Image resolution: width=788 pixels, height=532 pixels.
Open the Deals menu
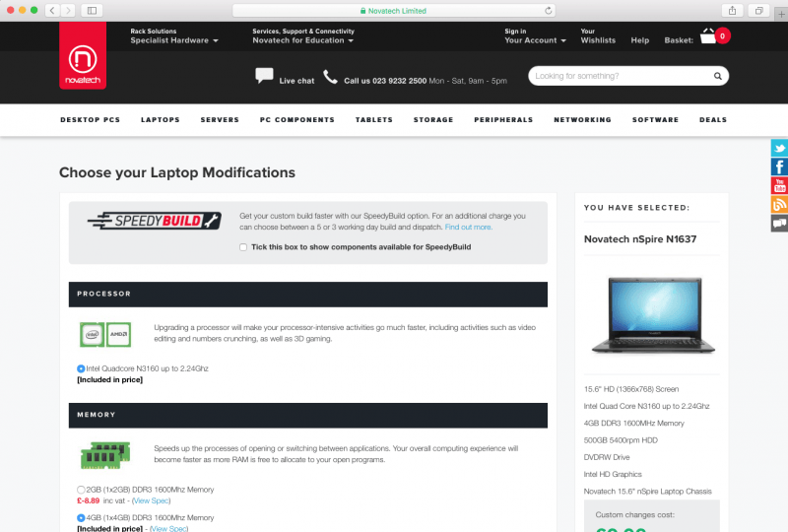pyautogui.click(x=713, y=119)
